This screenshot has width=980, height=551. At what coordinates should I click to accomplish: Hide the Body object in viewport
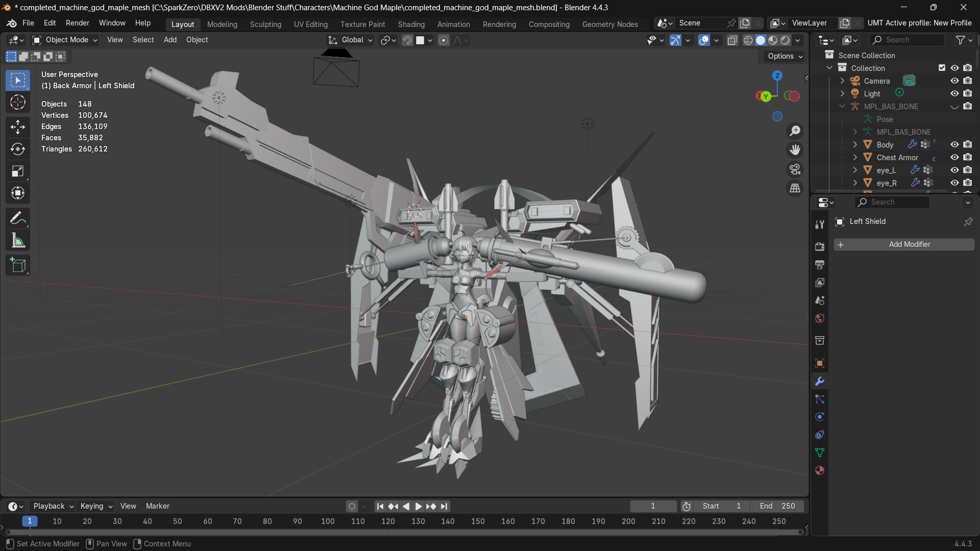point(954,144)
